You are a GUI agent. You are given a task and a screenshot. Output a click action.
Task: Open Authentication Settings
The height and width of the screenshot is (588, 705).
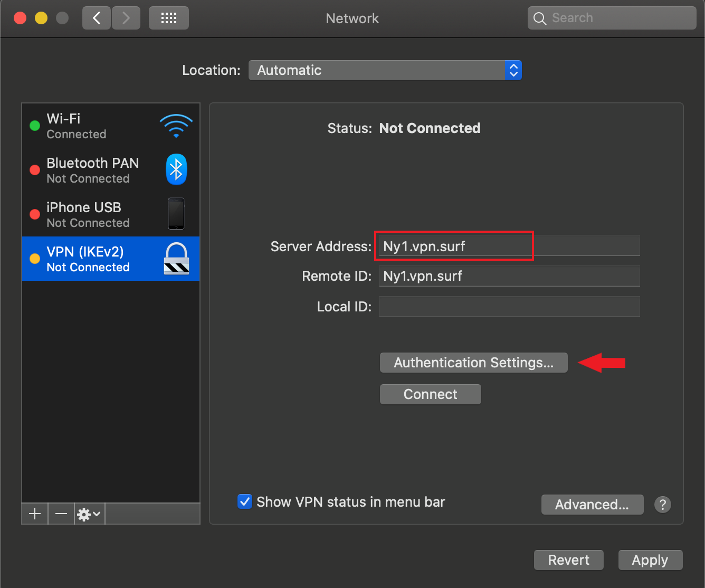coord(473,363)
